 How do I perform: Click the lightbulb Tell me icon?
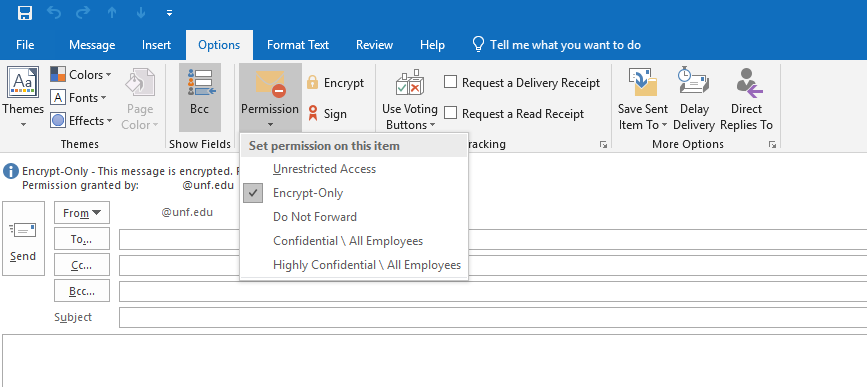tap(478, 45)
